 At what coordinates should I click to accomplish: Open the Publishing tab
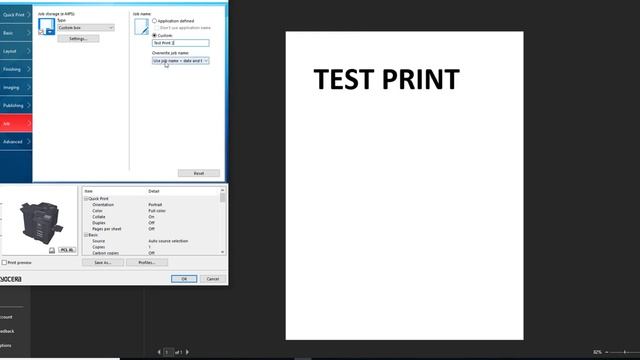16,105
